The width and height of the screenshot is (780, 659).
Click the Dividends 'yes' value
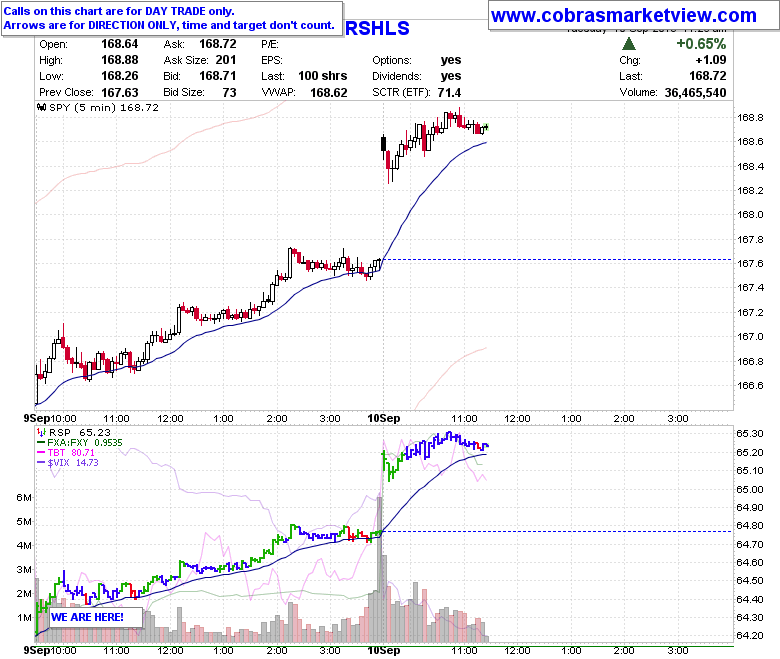point(451,76)
